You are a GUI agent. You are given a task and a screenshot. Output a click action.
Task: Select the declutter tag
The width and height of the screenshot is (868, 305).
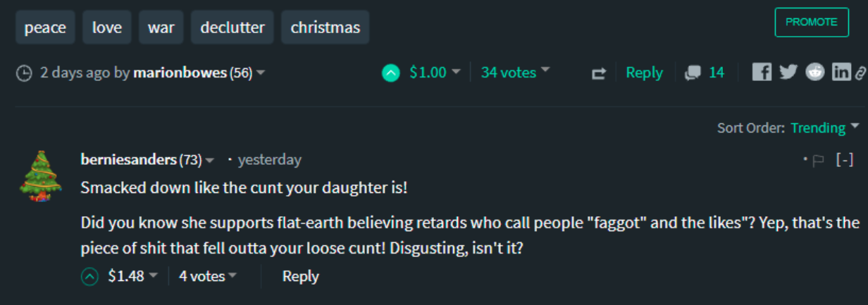[232, 28]
